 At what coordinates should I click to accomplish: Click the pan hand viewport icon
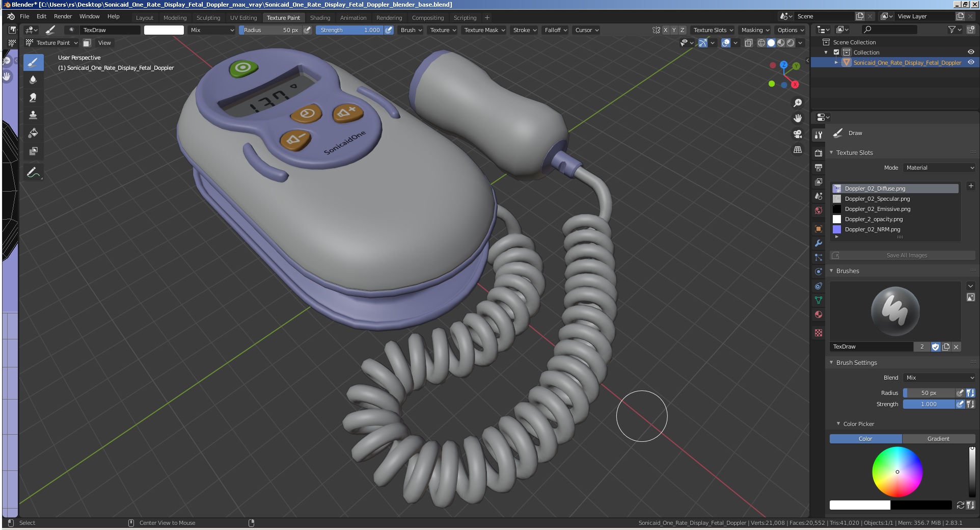(798, 118)
